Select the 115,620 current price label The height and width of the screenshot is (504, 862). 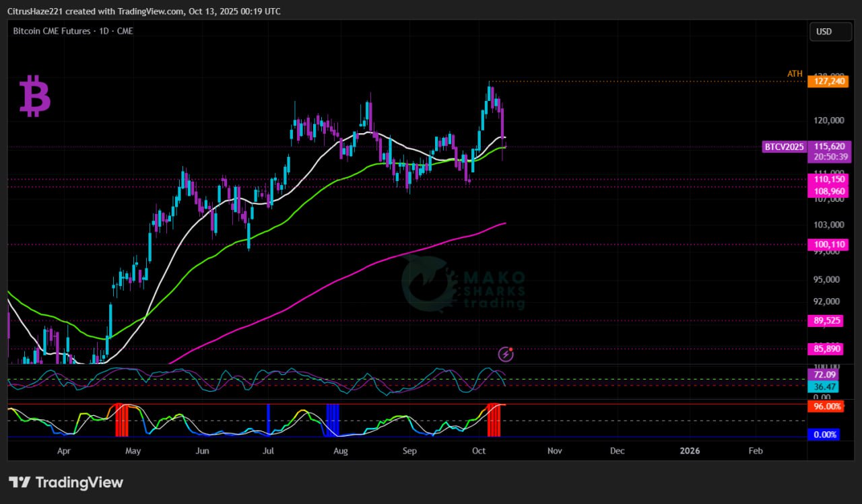point(829,146)
